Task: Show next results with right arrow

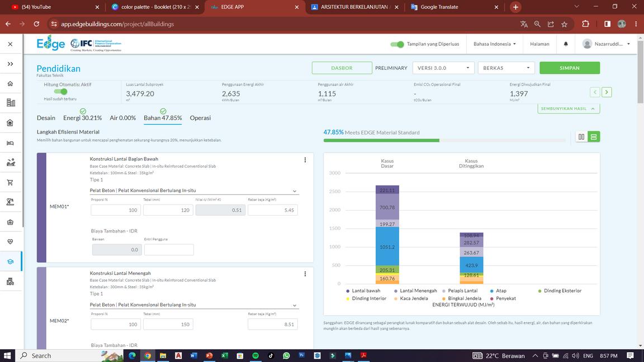Action: click(x=607, y=92)
